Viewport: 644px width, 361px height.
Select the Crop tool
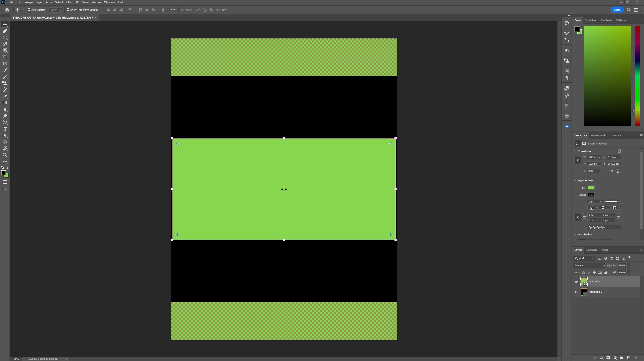click(x=5, y=57)
